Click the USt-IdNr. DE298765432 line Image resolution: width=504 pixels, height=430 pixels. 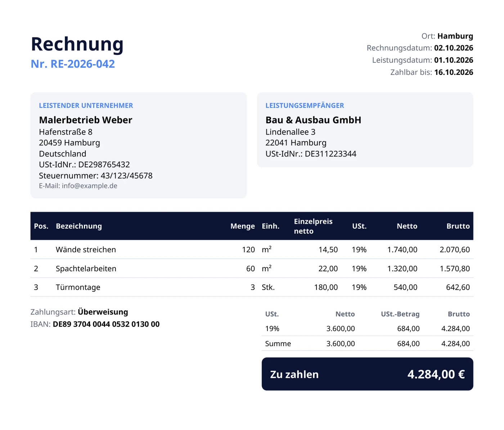84,164
